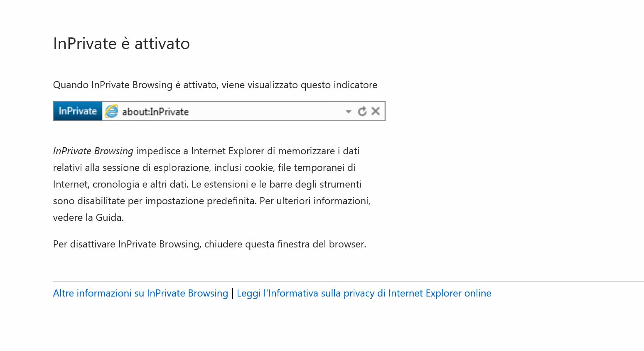
Task: Open Altre informazioni su InPrivate Browsing link
Action: click(140, 293)
